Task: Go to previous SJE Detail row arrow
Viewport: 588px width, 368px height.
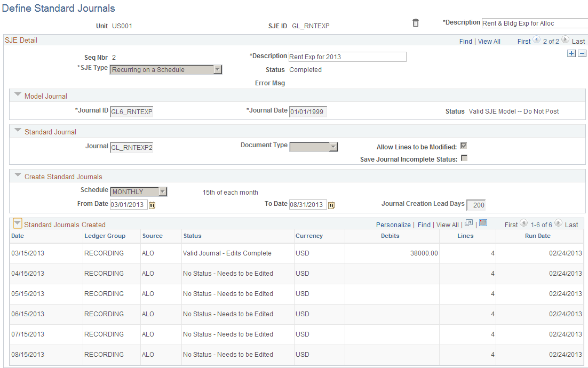Action: point(537,39)
